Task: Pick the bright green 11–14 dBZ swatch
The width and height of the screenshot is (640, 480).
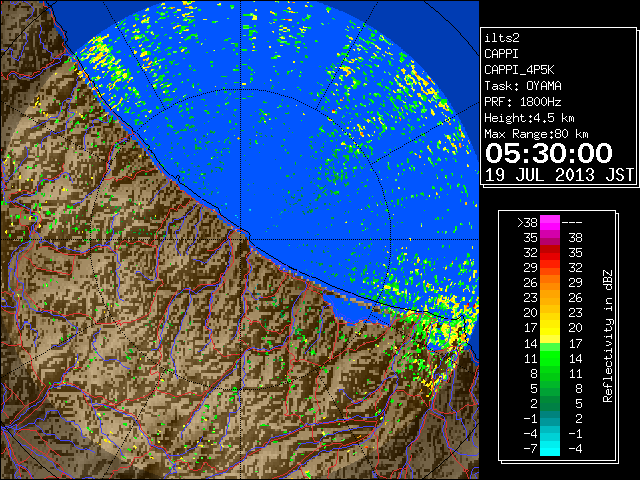Action: click(x=550, y=358)
